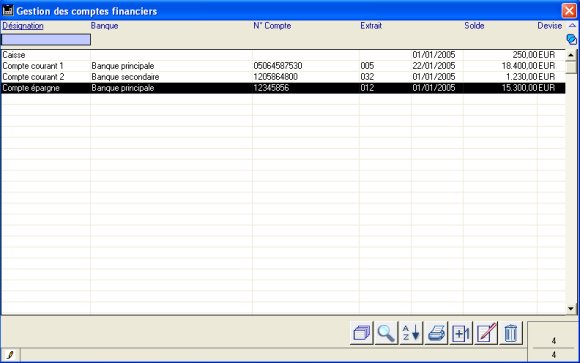Screen dimensions: 580x363
Task: Sort by the Désignation column header
Action: point(23,26)
